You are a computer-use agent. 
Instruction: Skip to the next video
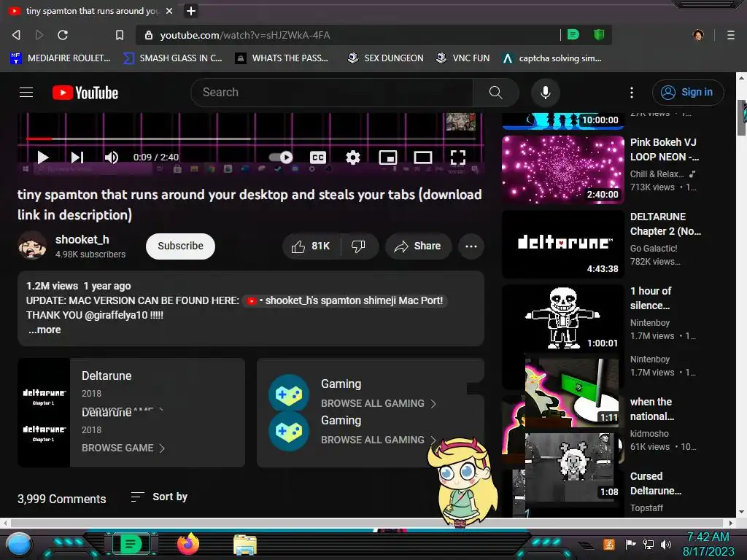[77, 157]
